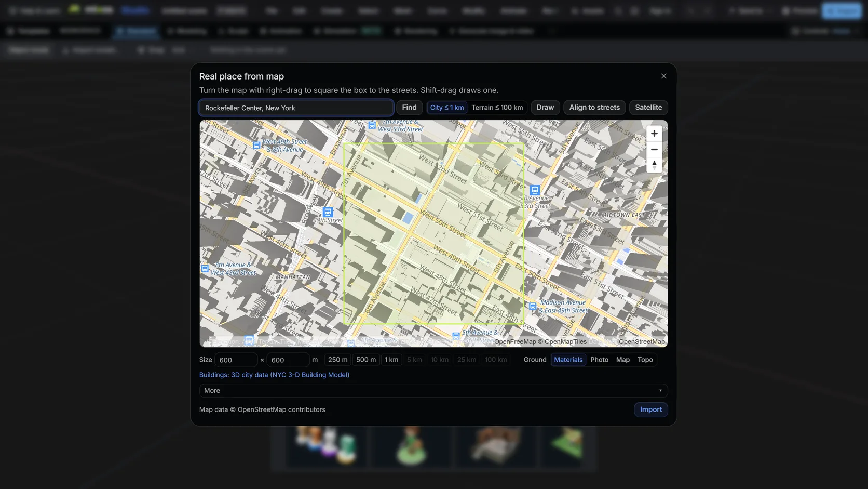The image size is (868, 489).
Task: Reset map bearing with compass icon
Action: click(654, 165)
